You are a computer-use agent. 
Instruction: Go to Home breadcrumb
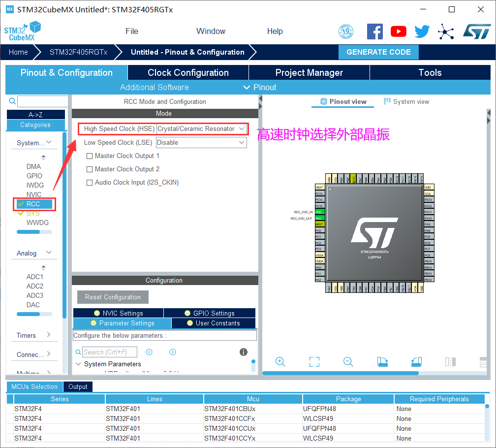coord(18,52)
